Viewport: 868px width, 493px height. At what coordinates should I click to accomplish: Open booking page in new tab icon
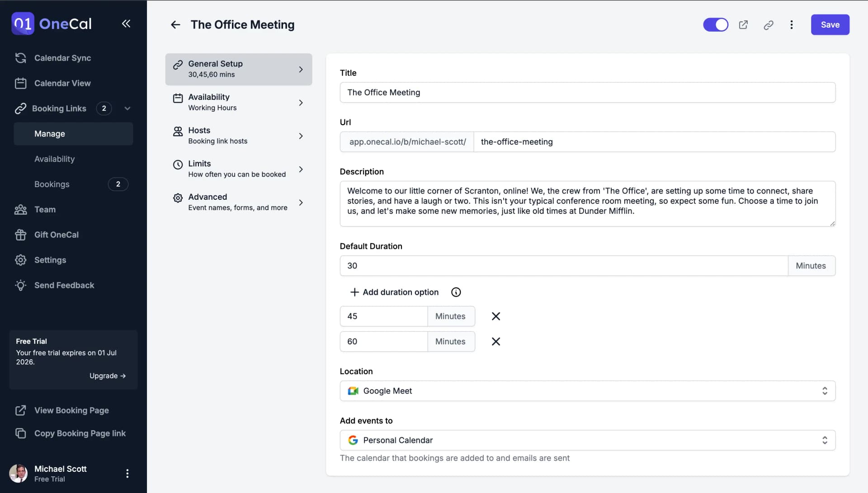coord(743,25)
